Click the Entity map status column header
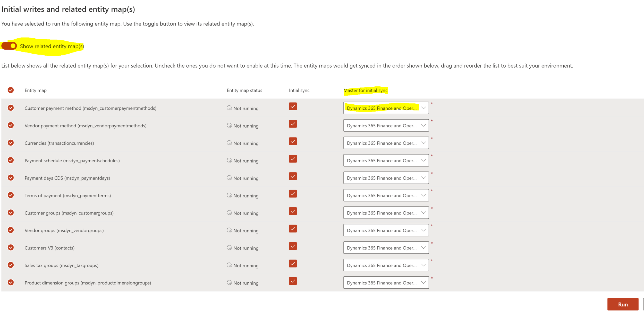Viewport: 644px width, 313px height. pos(244,91)
